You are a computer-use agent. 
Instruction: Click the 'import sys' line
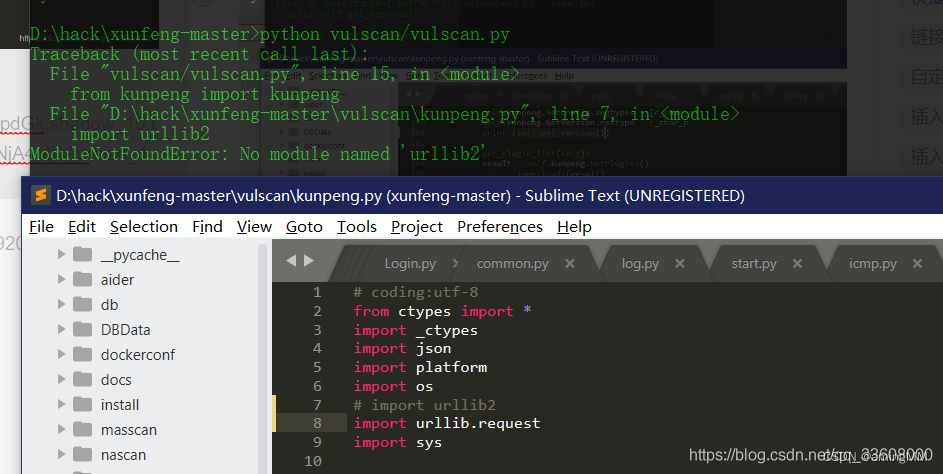coord(398,442)
